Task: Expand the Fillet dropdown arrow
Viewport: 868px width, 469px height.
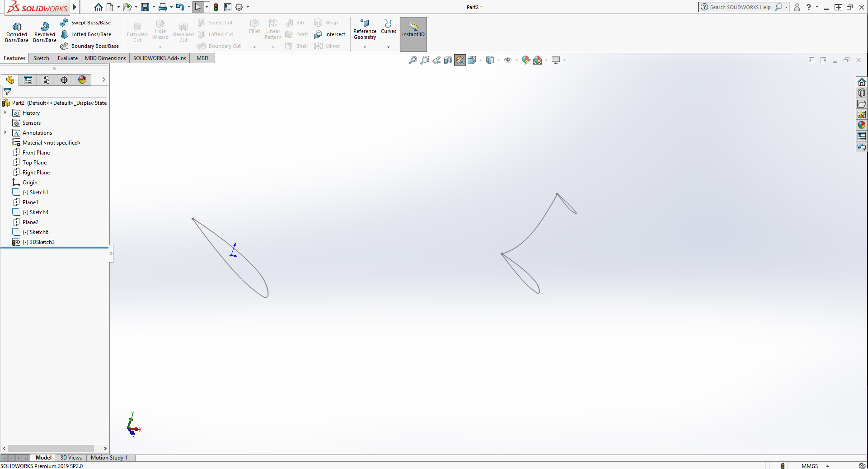Action: 254,47
